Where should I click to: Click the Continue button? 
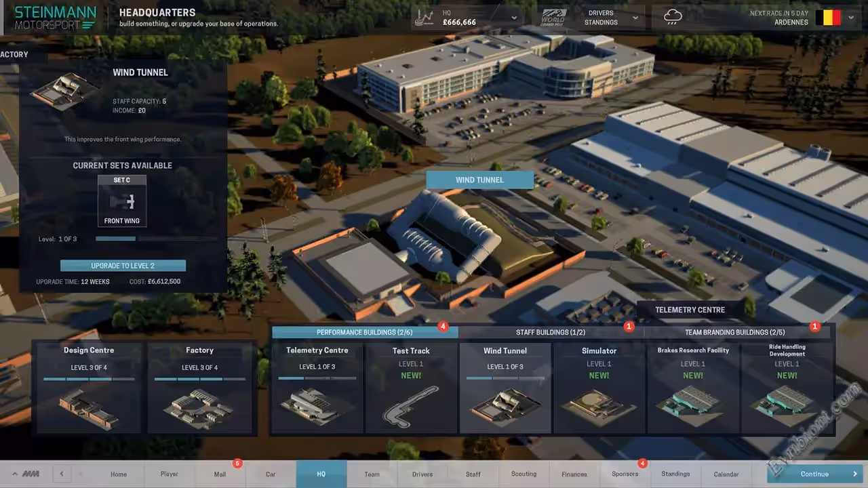click(x=814, y=474)
